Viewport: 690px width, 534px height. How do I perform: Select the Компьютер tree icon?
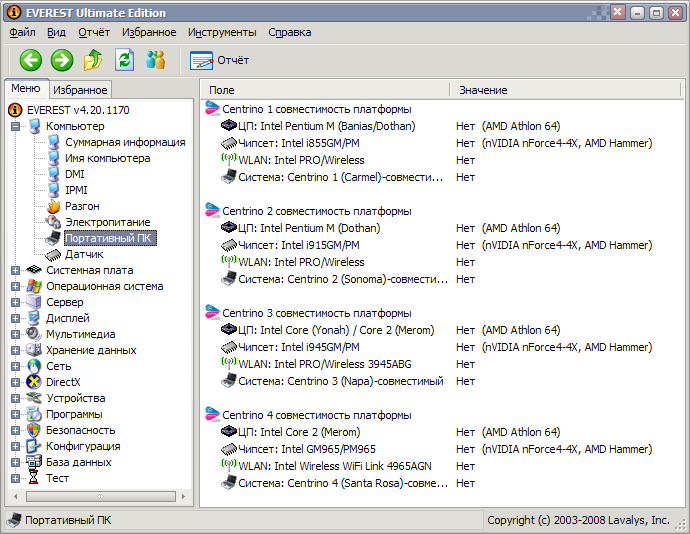coord(34,126)
